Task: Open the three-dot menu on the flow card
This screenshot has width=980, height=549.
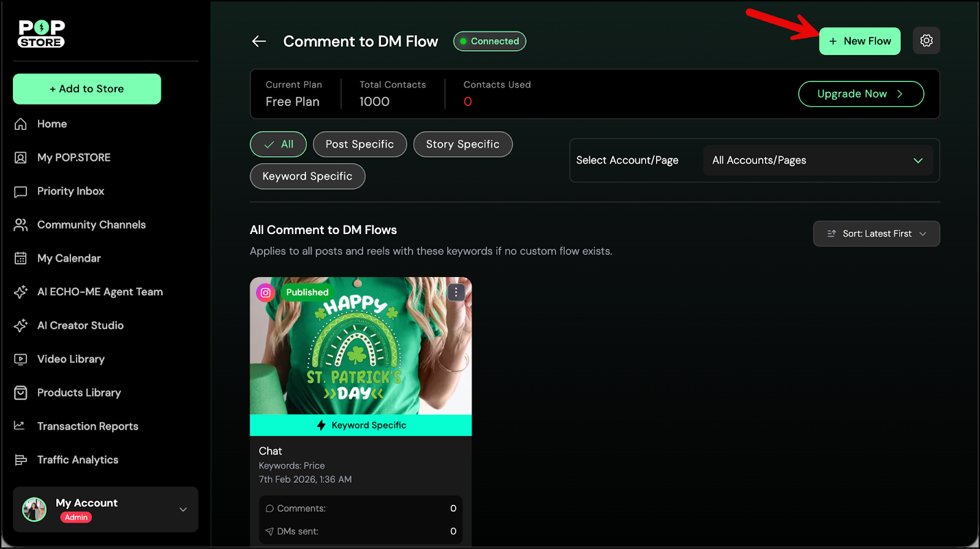Action: pyautogui.click(x=456, y=292)
